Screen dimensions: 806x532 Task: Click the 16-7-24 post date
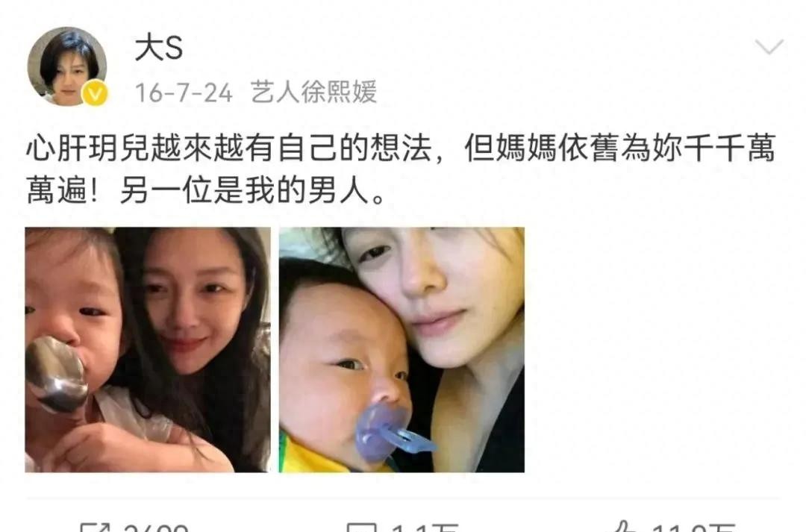184,93
